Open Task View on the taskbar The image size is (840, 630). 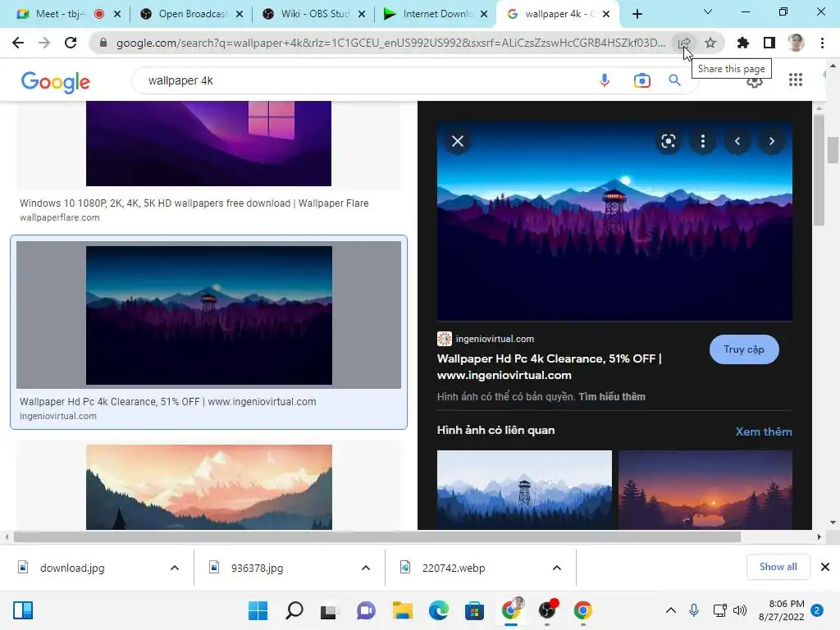coord(330,610)
